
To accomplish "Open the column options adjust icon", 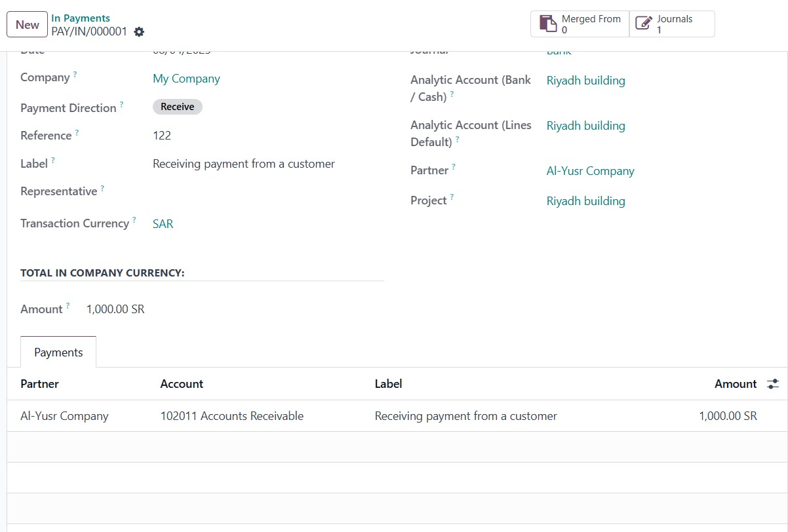I will click(773, 384).
